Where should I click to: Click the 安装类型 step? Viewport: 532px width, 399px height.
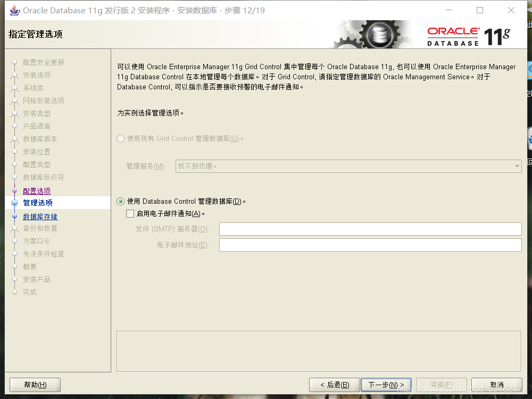click(37, 113)
